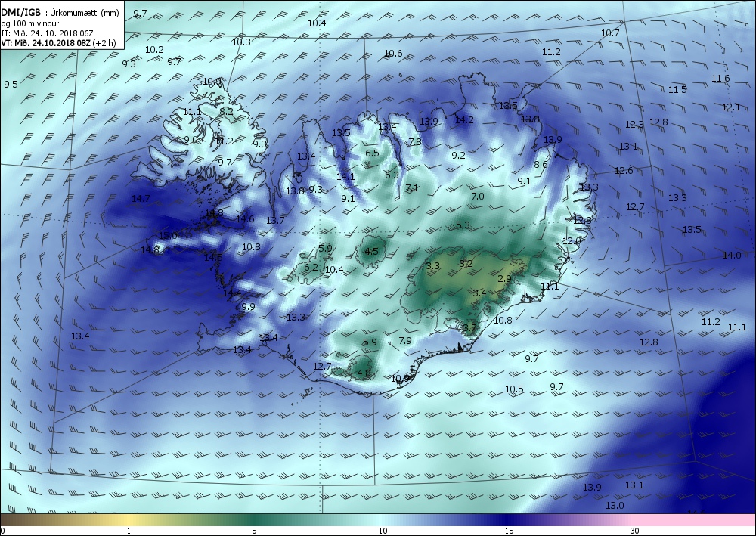Screen dimensions: 756x536
Task: Pick the map value 4.8 in the south
Action: (364, 373)
